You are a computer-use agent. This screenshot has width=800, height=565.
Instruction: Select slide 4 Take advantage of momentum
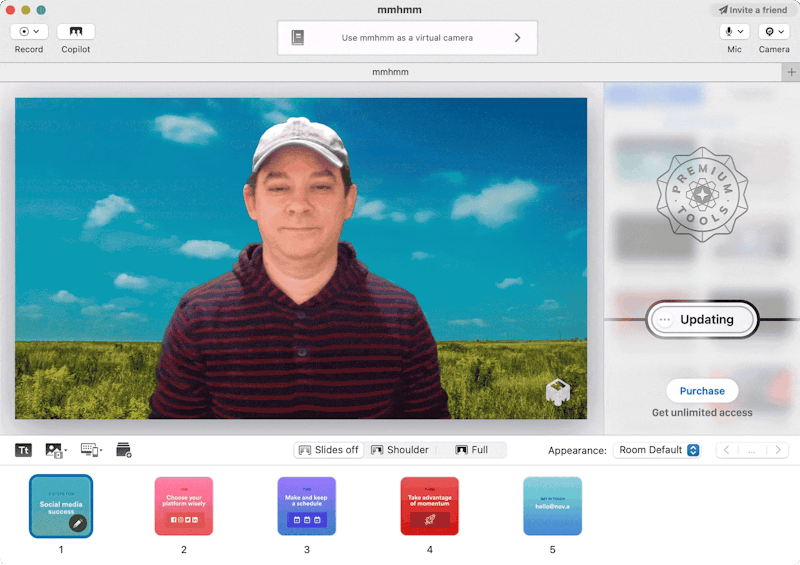click(x=430, y=506)
